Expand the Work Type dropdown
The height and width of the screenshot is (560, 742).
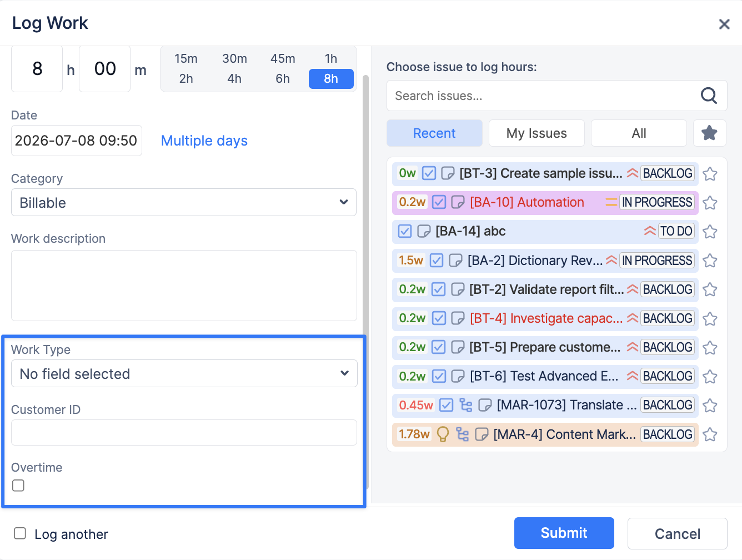(184, 373)
